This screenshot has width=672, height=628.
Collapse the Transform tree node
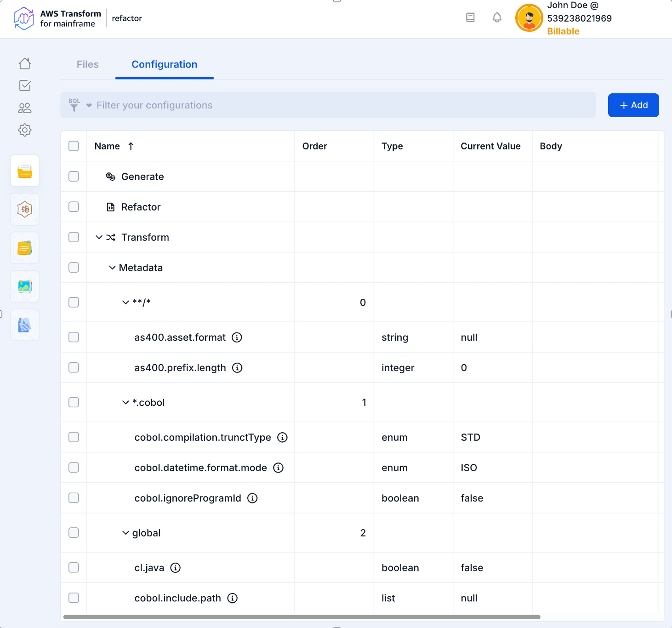99,237
